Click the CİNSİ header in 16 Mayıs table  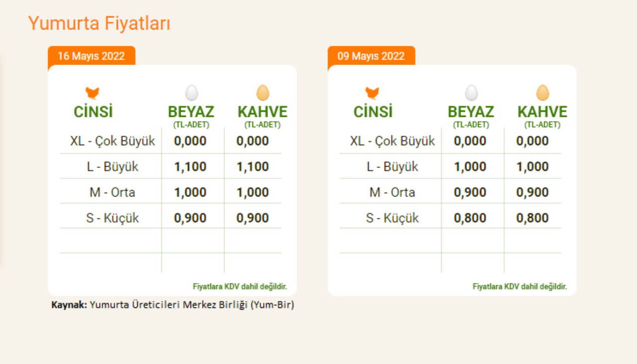pos(93,112)
